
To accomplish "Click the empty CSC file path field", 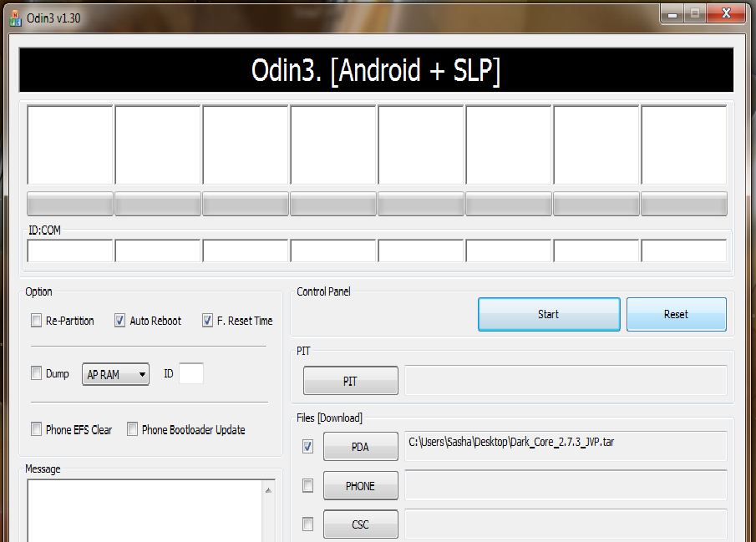I will pyautogui.click(x=566, y=524).
